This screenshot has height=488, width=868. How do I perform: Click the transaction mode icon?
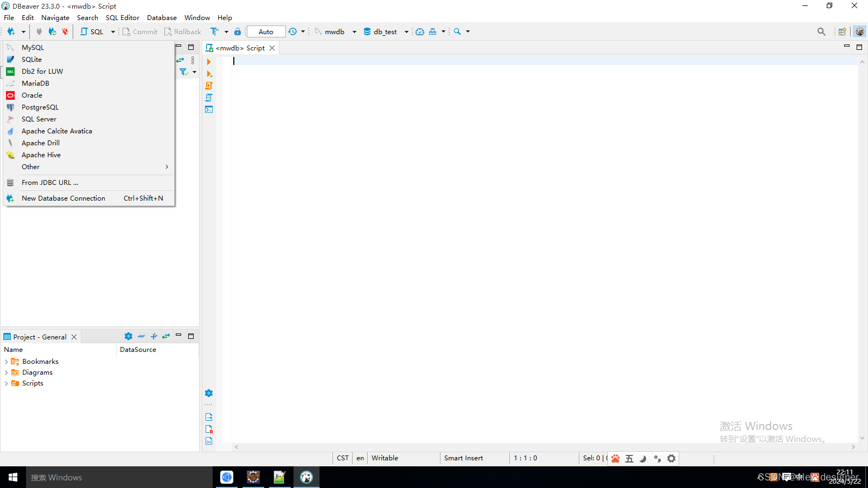pos(214,31)
